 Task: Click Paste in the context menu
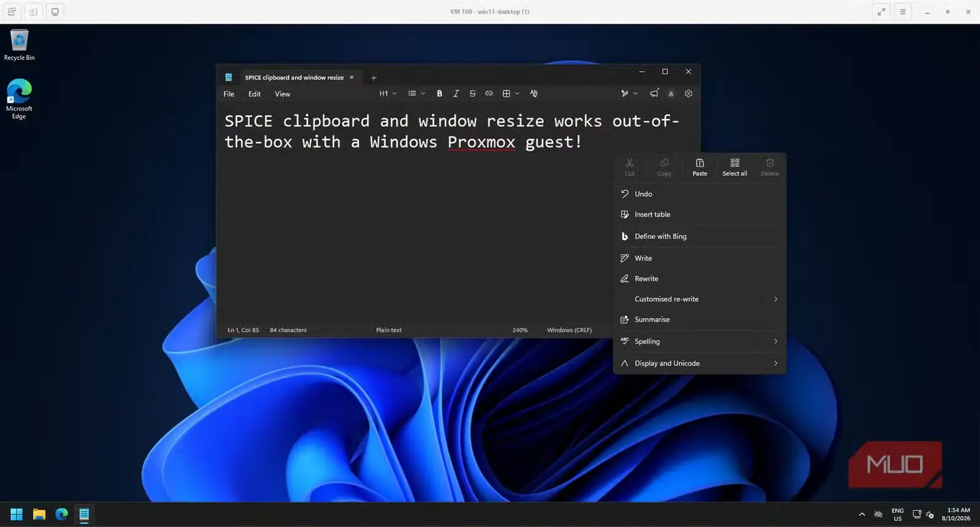pyautogui.click(x=699, y=167)
